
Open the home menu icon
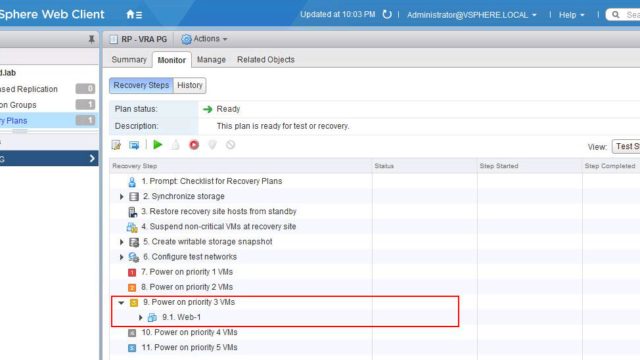(x=134, y=15)
